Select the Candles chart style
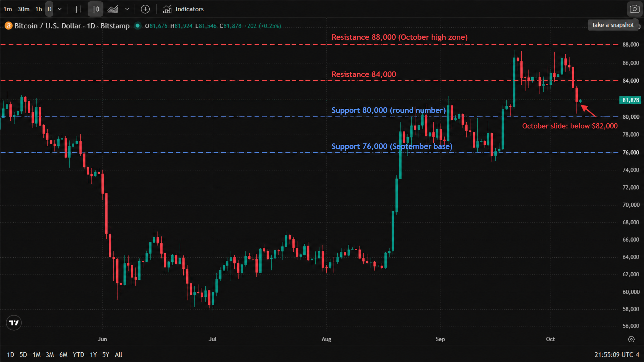Screen dimensions: 644x362 point(96,9)
